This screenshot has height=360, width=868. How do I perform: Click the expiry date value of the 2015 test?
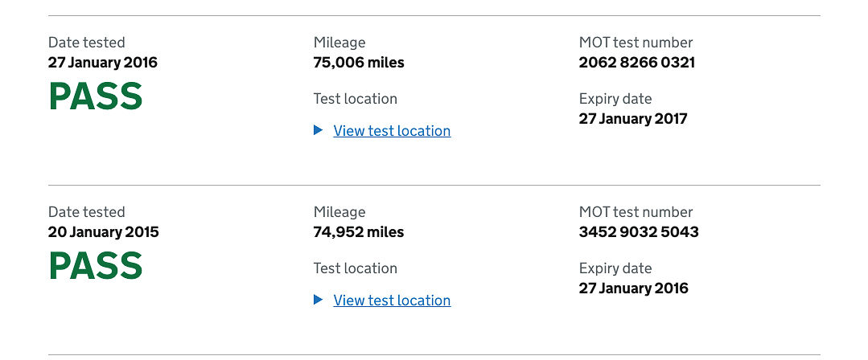[634, 288]
